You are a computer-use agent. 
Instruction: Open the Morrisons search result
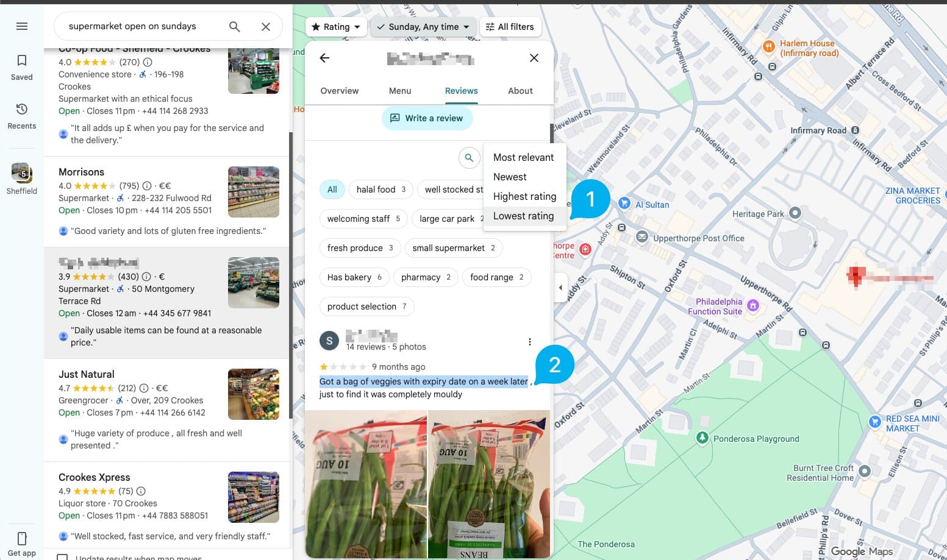tap(166, 202)
